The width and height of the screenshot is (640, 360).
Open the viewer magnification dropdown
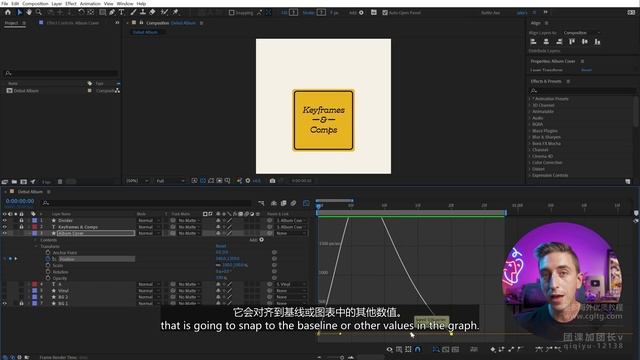(x=137, y=180)
